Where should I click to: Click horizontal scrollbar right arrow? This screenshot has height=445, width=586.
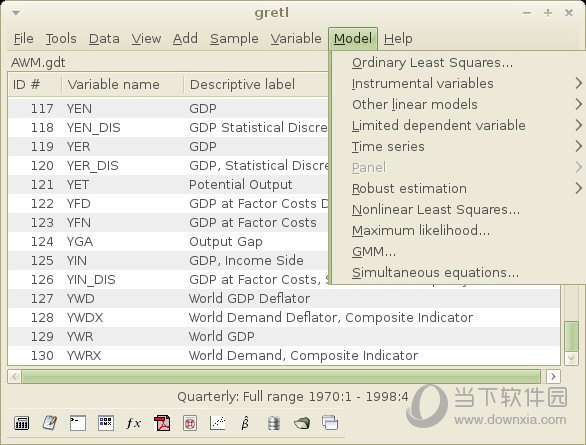click(x=553, y=376)
